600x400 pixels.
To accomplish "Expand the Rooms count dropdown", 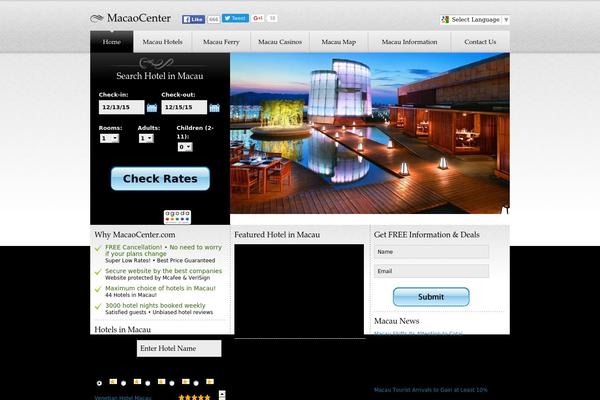I will click(109, 138).
